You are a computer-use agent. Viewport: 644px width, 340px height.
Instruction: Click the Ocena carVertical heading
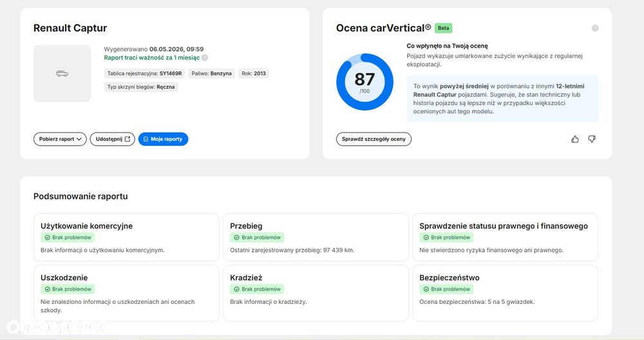(384, 28)
